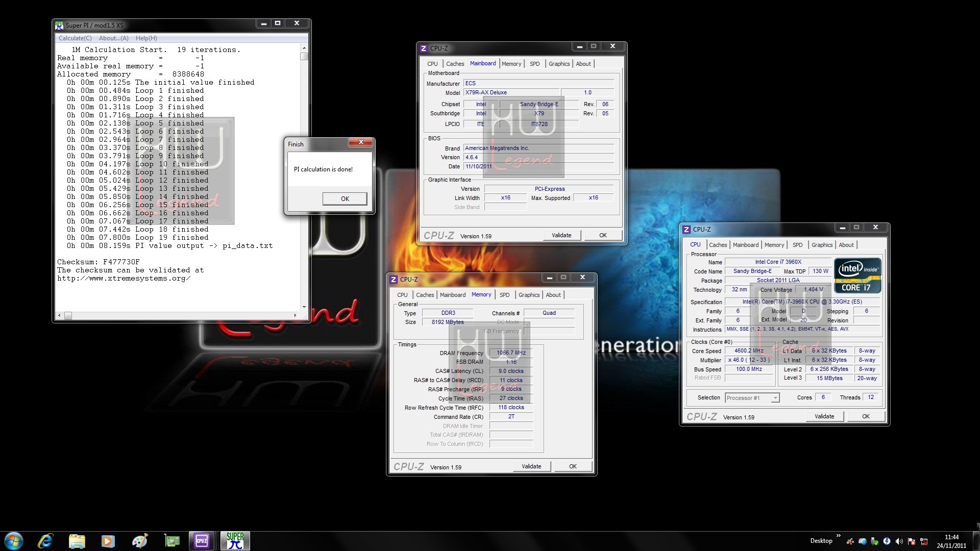Click Validate in the Mainboard CPU-Z window
980x551 pixels.
click(x=561, y=235)
